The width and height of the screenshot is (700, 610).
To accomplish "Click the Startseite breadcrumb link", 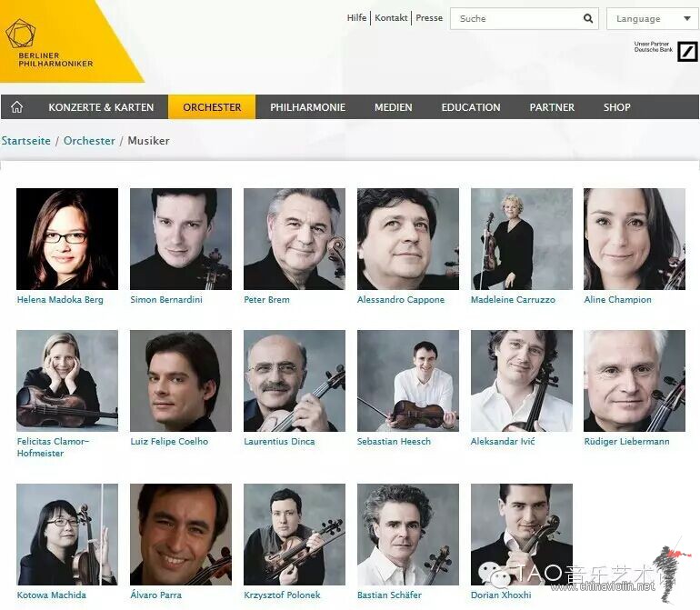I will click(25, 141).
